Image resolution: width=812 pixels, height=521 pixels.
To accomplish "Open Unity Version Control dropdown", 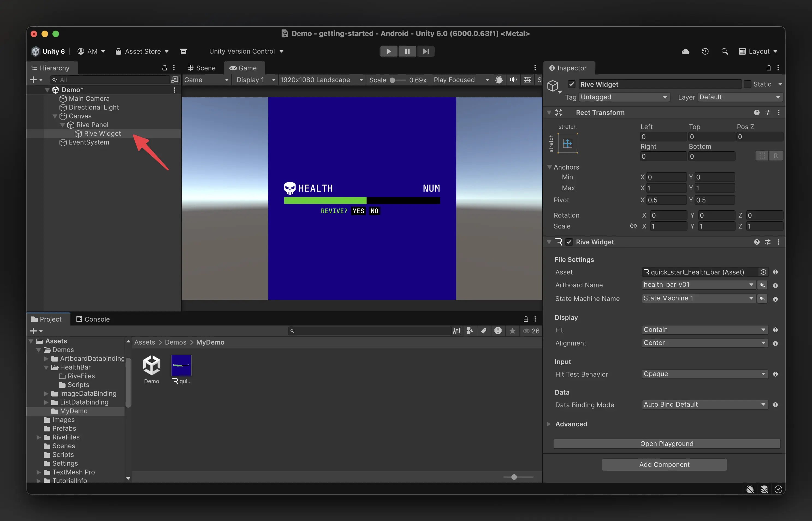I will click(246, 51).
